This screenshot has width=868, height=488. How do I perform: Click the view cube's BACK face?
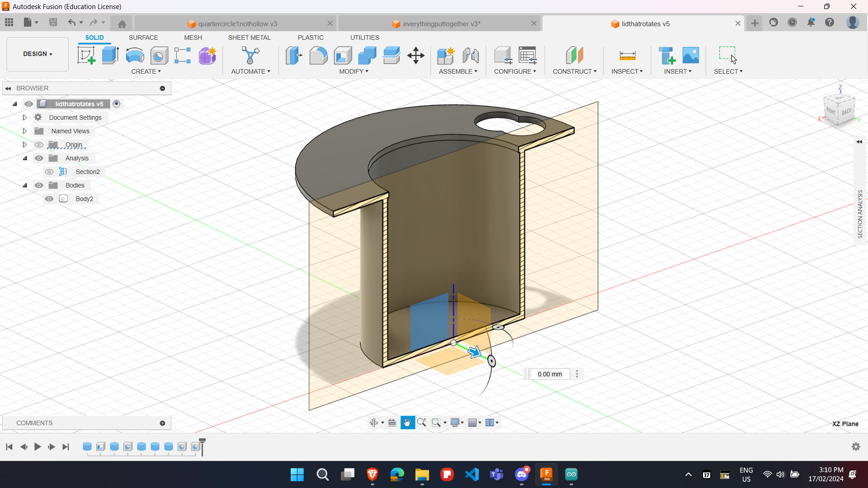(x=846, y=112)
